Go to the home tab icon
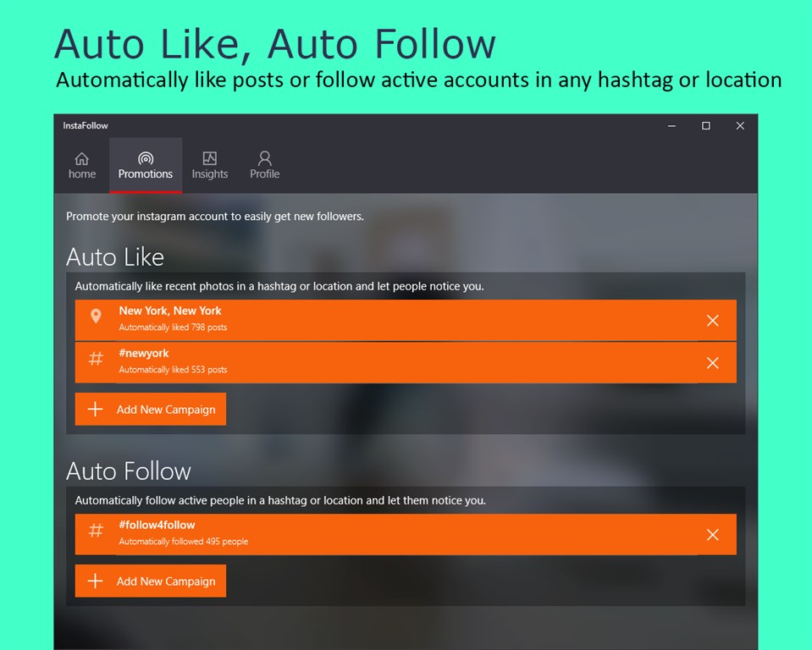This screenshot has height=650, width=812. click(81, 158)
